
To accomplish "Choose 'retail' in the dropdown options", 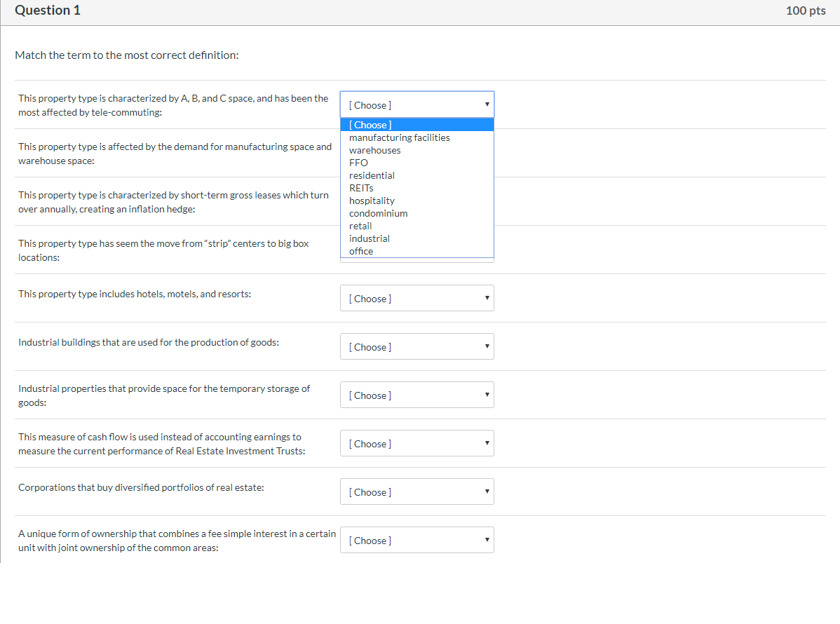I will [x=416, y=226].
